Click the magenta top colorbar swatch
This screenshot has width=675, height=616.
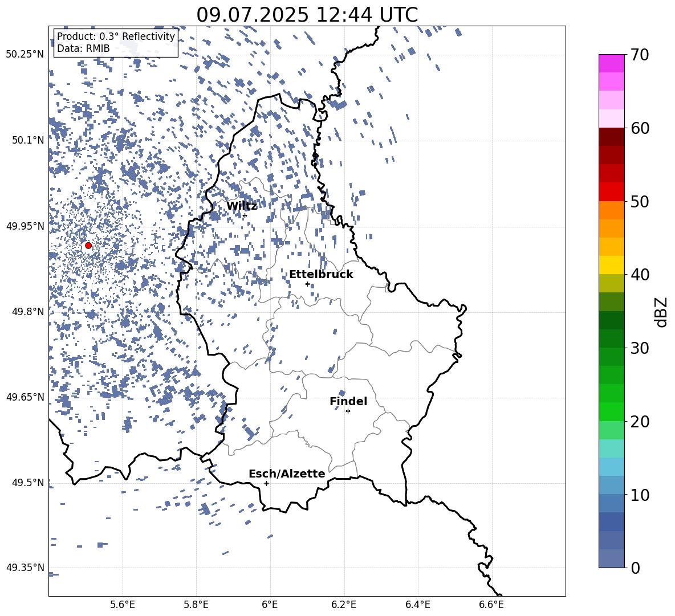click(611, 64)
